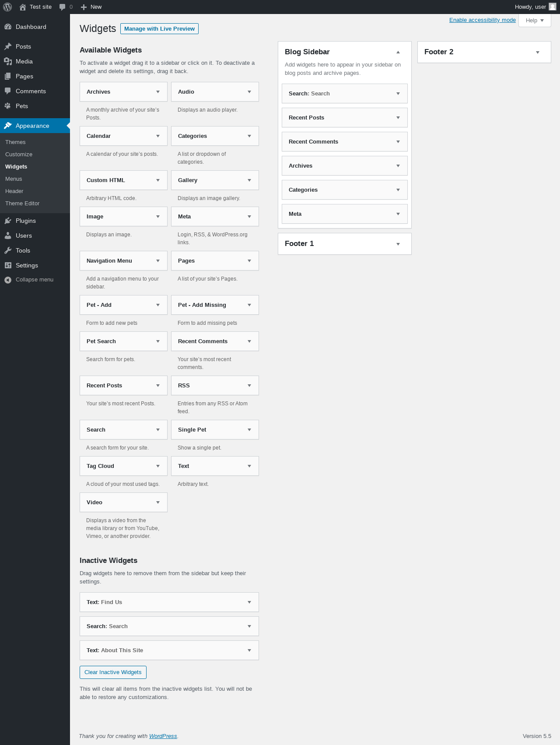Expand the Footer 1 widget area
Viewport: 560px width, 745px height.
(x=398, y=244)
